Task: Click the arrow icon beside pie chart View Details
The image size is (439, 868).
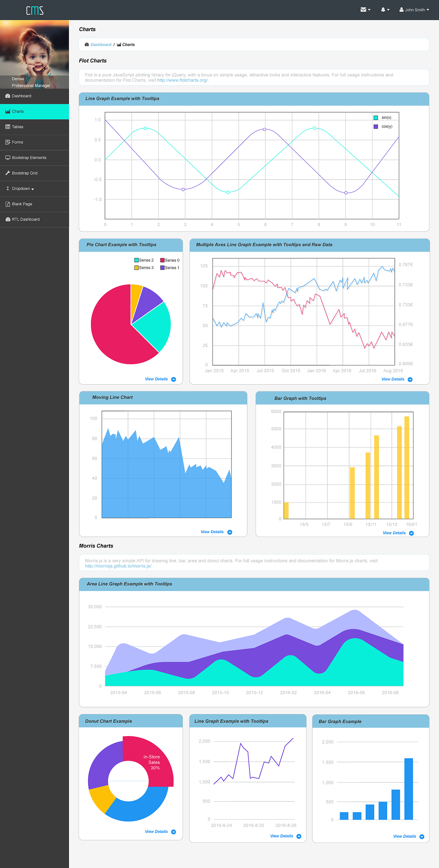Action: [174, 379]
